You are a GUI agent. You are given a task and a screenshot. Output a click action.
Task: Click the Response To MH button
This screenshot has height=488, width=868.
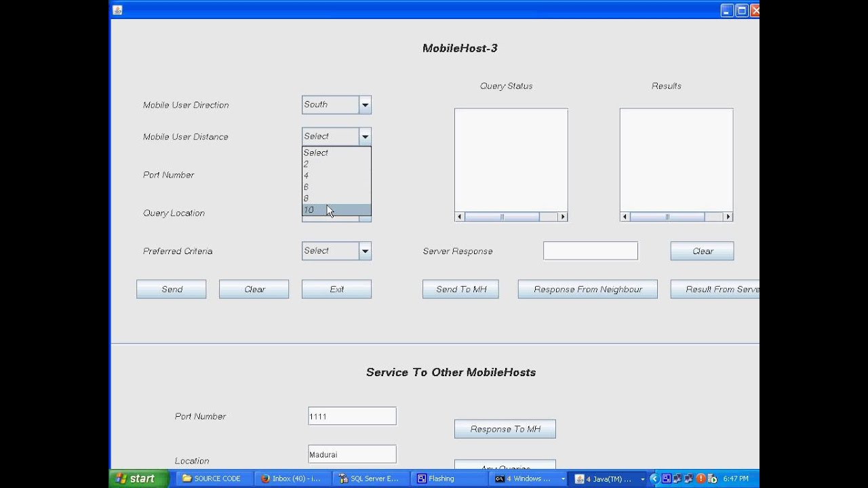tap(505, 429)
